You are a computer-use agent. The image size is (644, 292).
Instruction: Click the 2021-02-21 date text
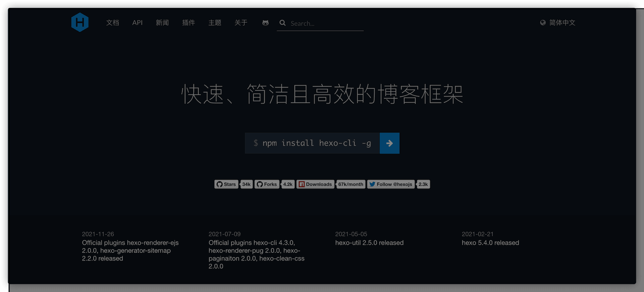(x=478, y=234)
